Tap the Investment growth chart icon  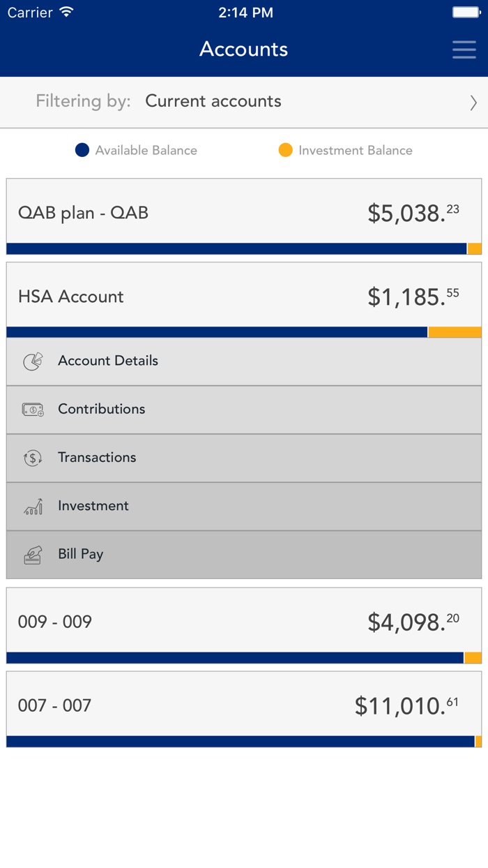click(33, 507)
